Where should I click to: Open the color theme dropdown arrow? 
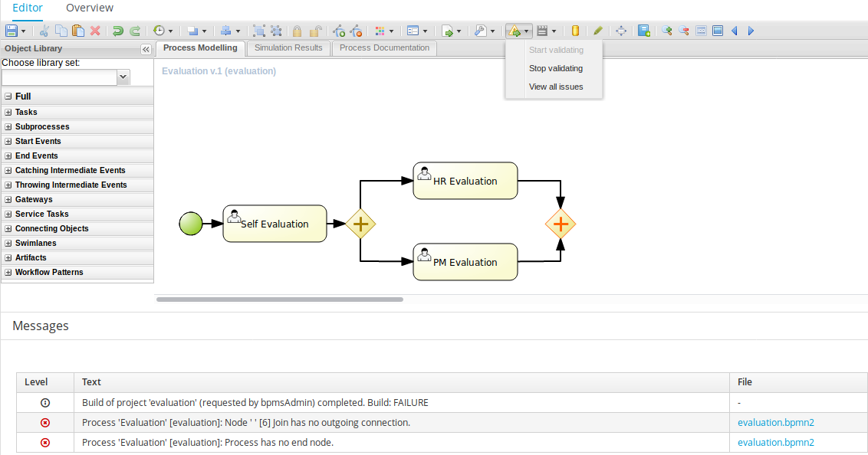(x=391, y=31)
